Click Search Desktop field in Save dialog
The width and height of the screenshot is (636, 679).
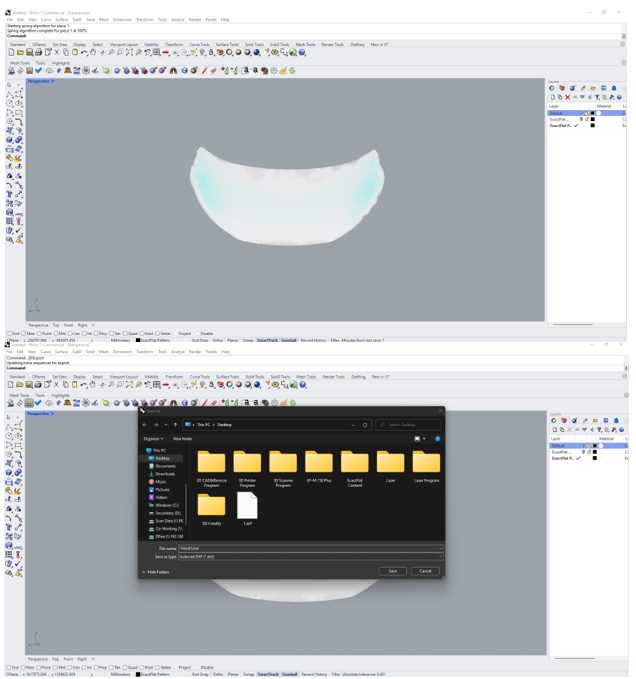click(x=408, y=425)
